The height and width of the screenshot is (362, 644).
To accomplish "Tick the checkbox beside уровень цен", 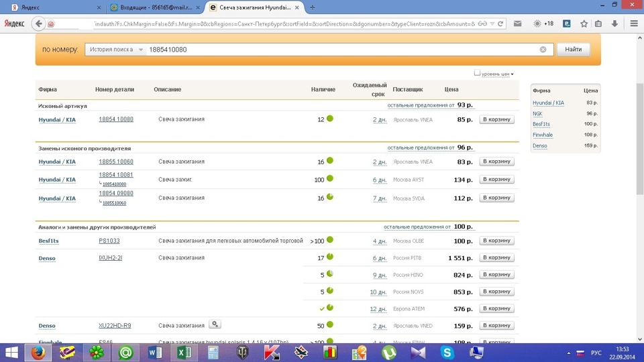I will pos(477,72).
